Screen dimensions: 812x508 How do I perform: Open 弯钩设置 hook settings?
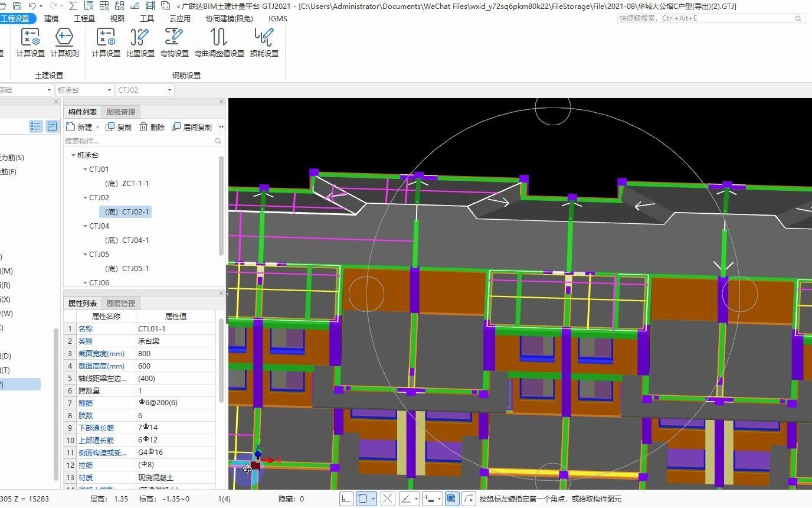174,37
